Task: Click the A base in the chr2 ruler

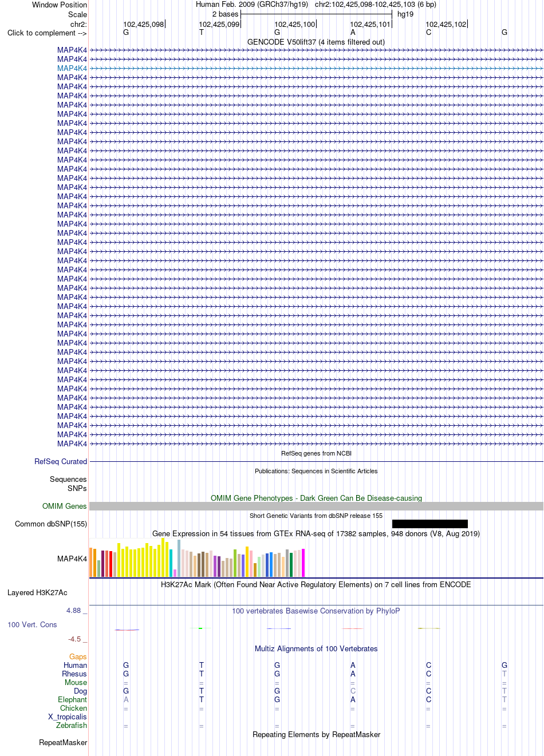Action: (x=353, y=33)
